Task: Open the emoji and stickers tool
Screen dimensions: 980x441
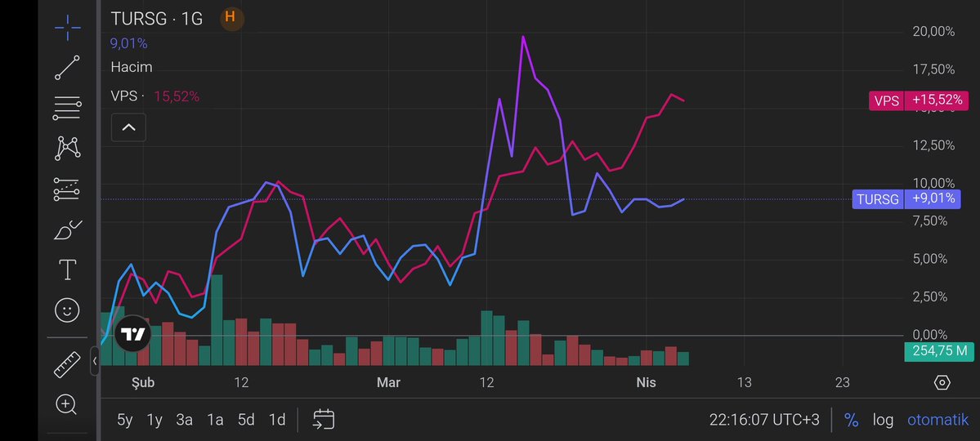Action: 67,310
